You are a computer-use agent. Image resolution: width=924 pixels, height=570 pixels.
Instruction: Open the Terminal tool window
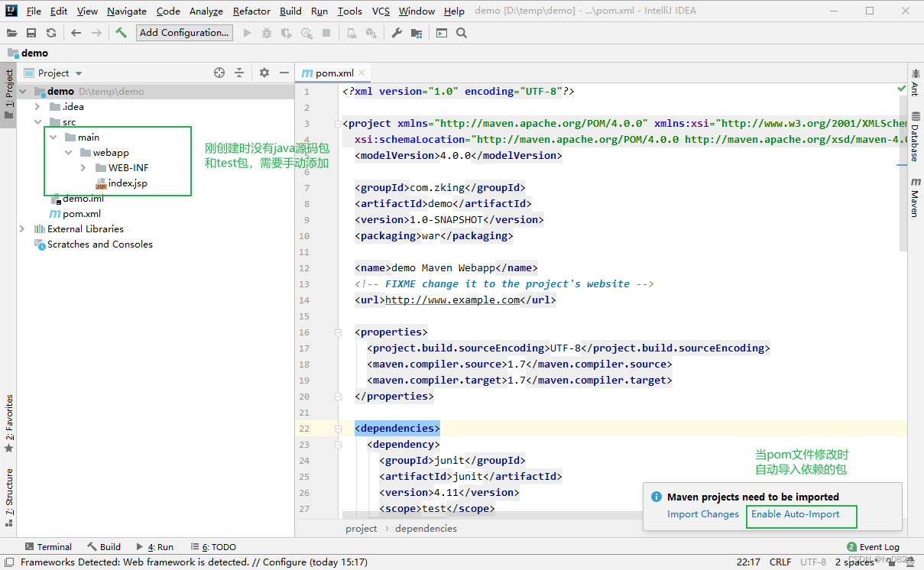coord(48,547)
